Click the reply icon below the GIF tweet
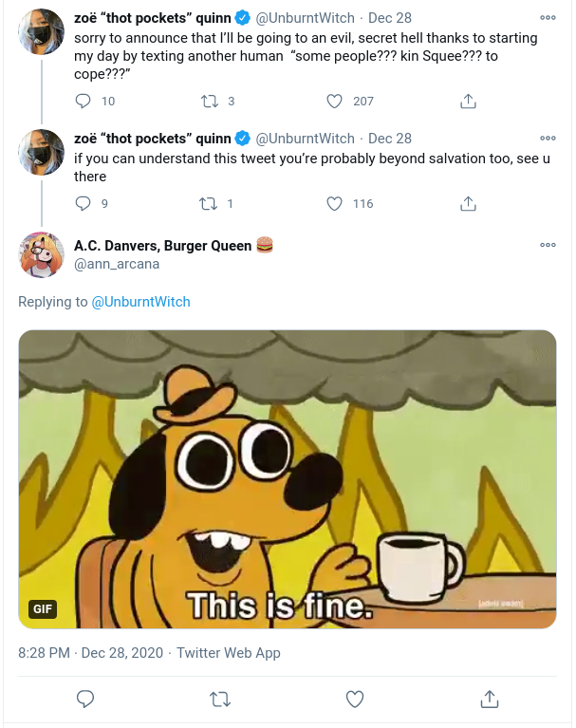Screen dimensions: 576x728 [x=85, y=699]
